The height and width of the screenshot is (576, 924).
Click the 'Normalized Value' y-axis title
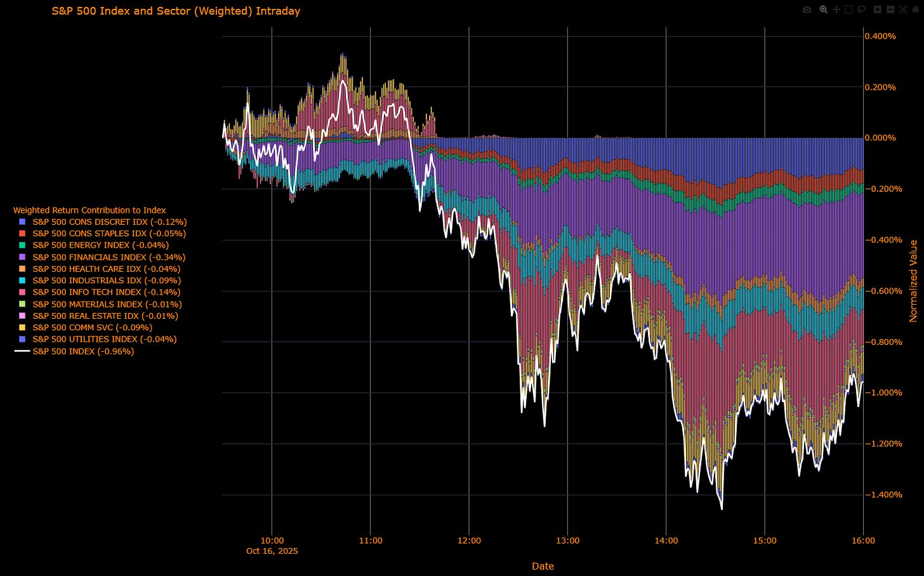pos(914,281)
